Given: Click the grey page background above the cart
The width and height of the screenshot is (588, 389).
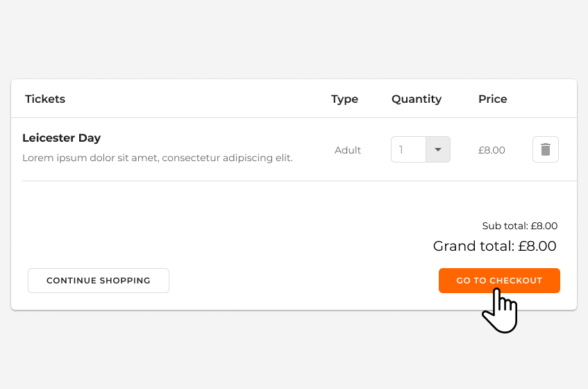Looking at the screenshot, I should coord(294,38).
